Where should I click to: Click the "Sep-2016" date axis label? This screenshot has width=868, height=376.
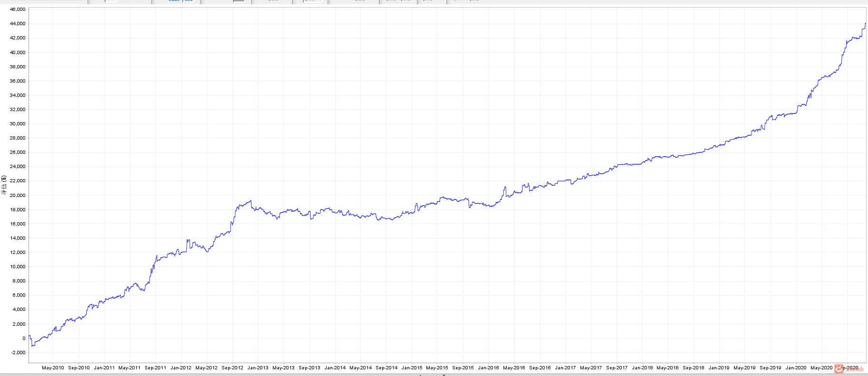pyautogui.click(x=540, y=368)
